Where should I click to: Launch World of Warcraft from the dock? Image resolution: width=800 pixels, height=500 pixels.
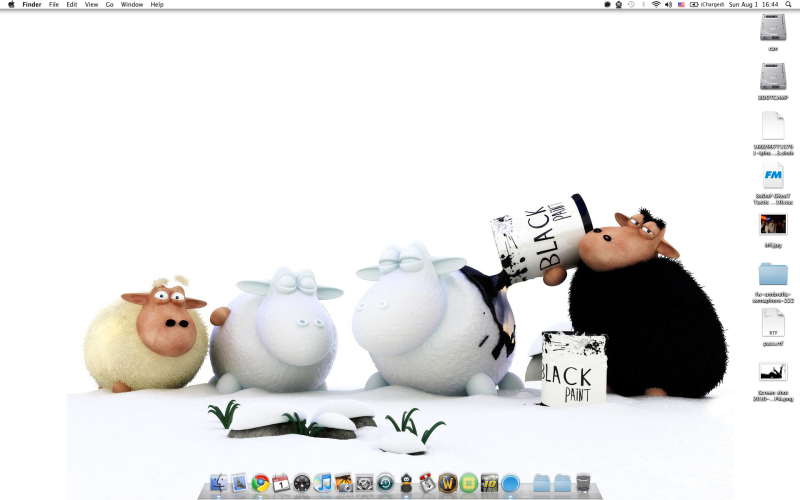point(447,484)
